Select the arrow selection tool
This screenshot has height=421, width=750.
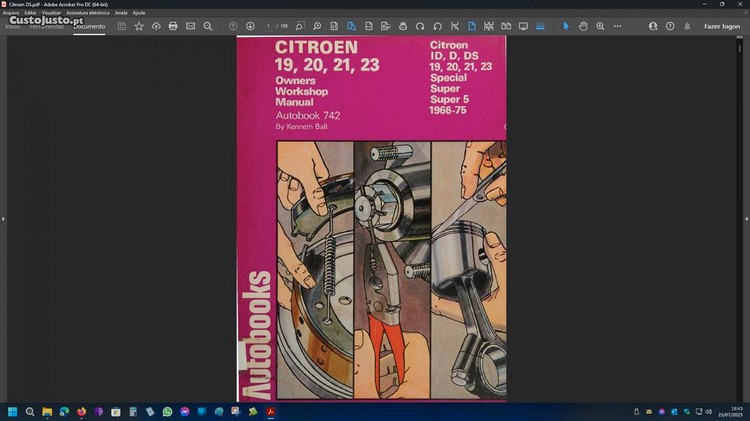coord(566,26)
